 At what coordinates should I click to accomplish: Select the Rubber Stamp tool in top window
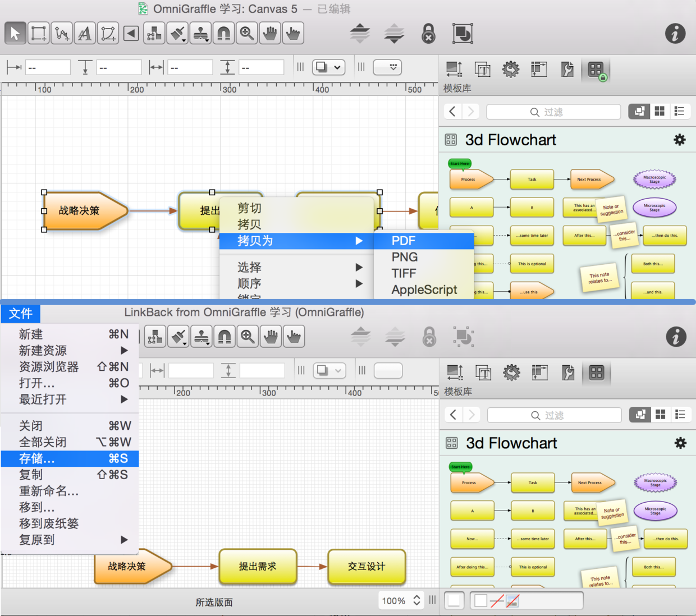(x=200, y=33)
